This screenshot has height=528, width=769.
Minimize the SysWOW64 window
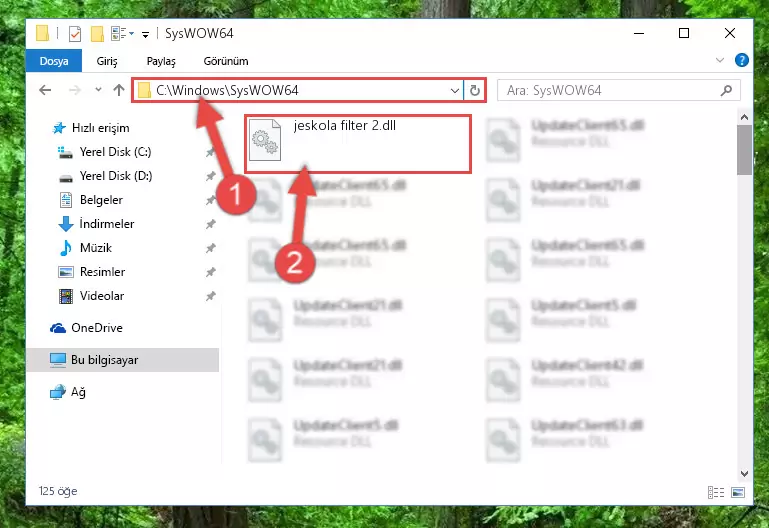click(x=639, y=33)
